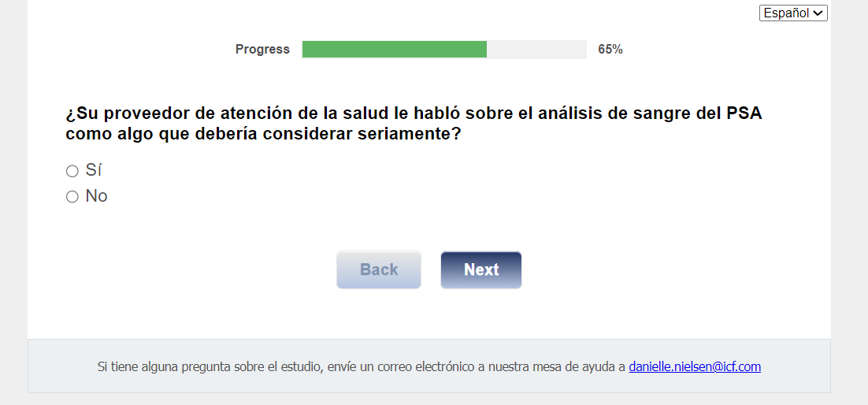Open the danielle.nielsen@icf.com email link
The width and height of the screenshot is (868, 405).
point(695,366)
